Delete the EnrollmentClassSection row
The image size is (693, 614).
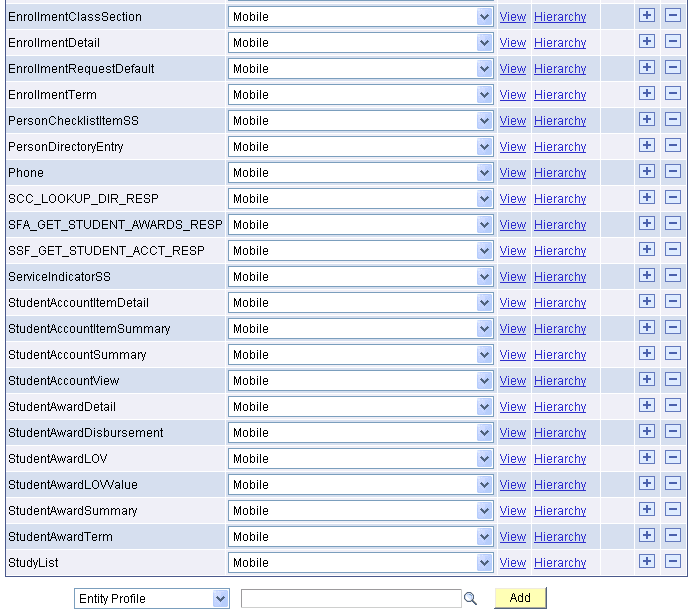click(x=673, y=15)
